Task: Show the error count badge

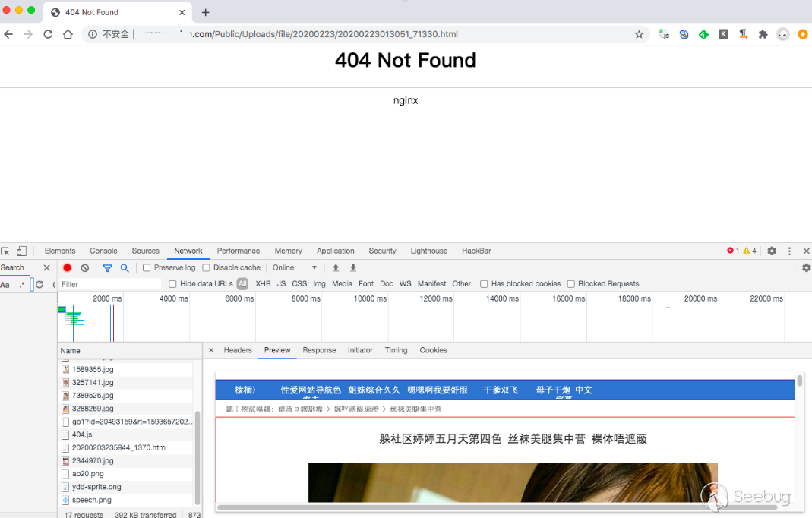Action: pyautogui.click(x=733, y=251)
